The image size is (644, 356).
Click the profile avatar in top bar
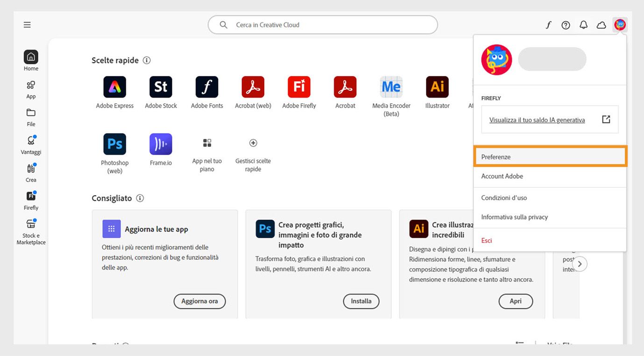tap(620, 25)
